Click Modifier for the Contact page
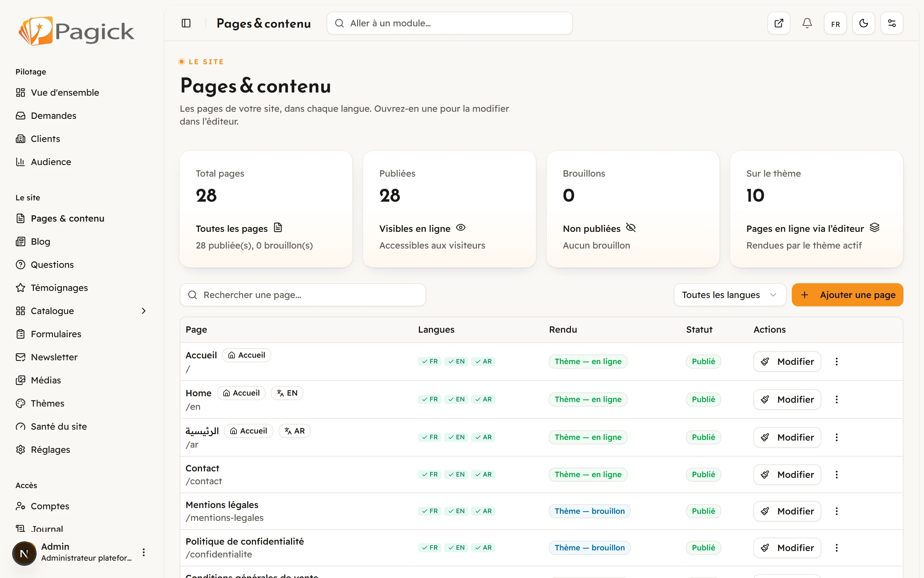This screenshot has height=578, width=924. 787,475
